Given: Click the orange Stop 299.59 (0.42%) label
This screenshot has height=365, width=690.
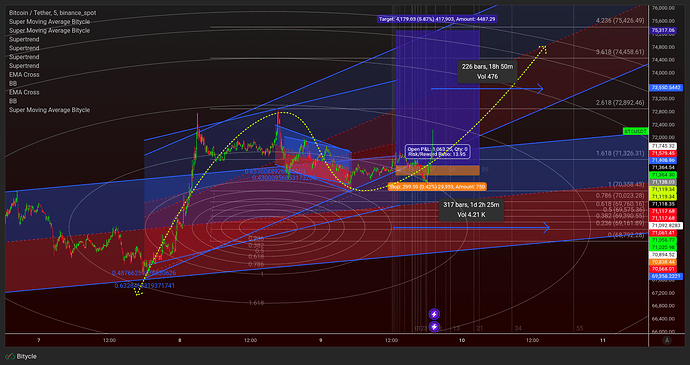Looking at the screenshot, I should [437, 187].
